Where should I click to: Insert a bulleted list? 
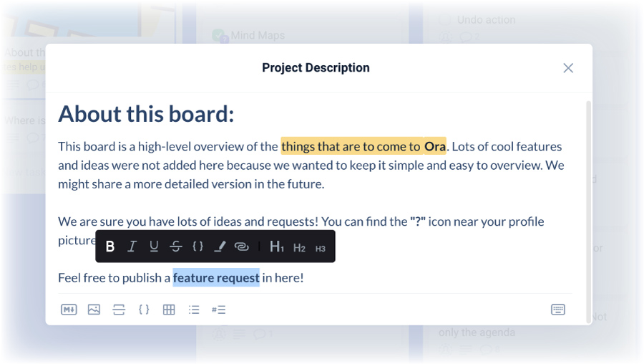194,310
